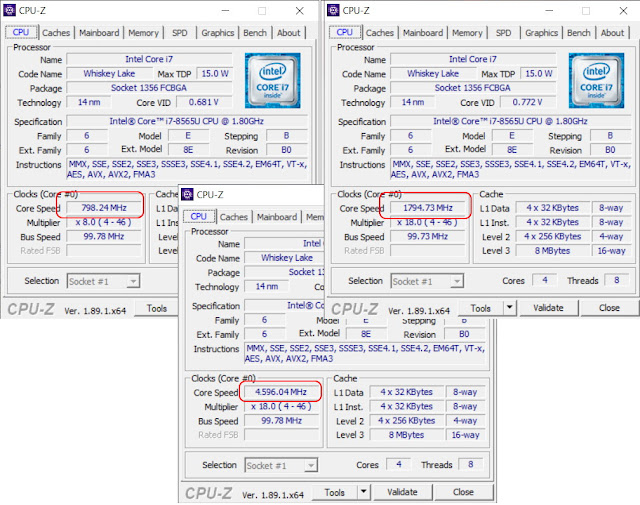The height and width of the screenshot is (505, 640).
Task: Open Graphics tab in top-left window
Action: (218, 33)
